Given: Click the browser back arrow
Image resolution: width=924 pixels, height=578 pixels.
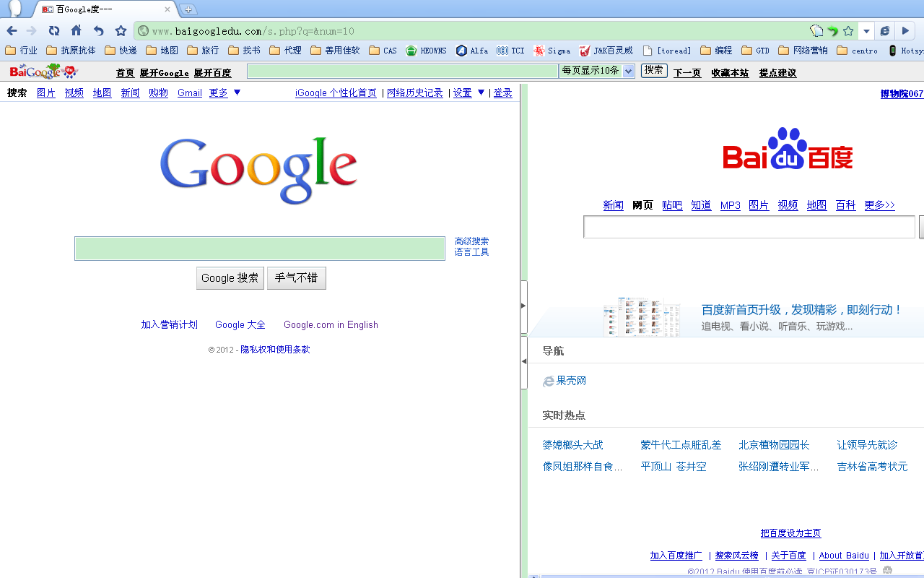Looking at the screenshot, I should pos(12,31).
